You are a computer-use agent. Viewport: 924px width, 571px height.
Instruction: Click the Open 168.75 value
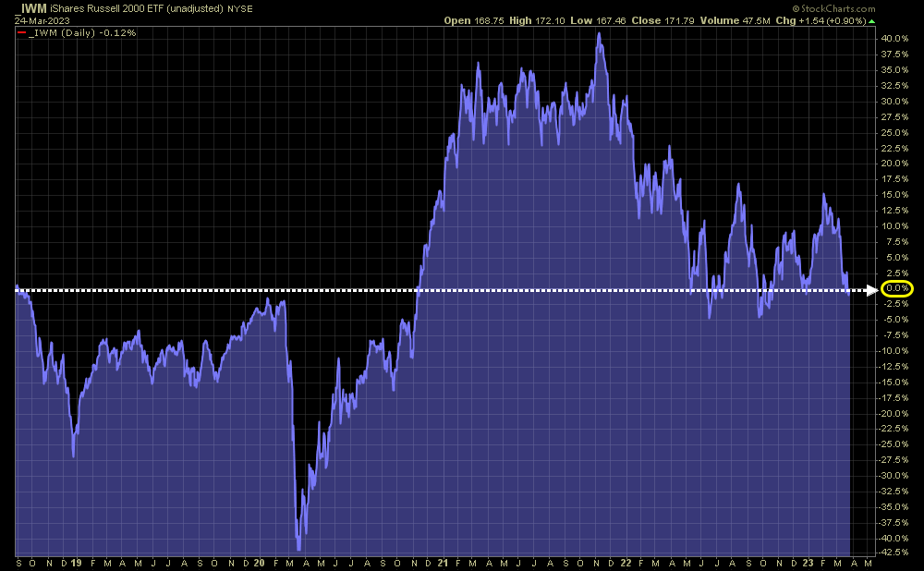[474, 20]
